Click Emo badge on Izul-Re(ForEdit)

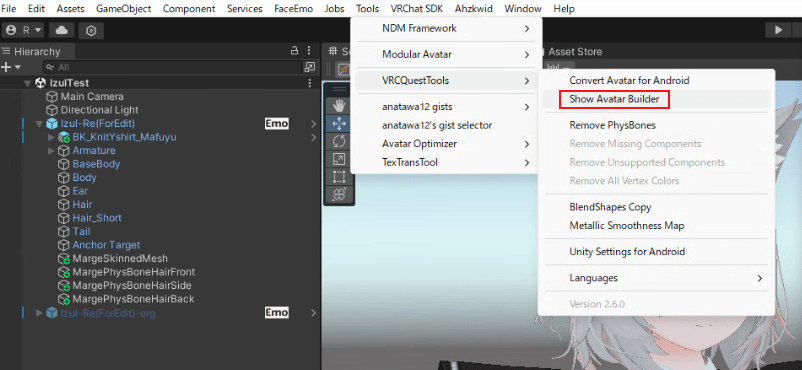276,123
